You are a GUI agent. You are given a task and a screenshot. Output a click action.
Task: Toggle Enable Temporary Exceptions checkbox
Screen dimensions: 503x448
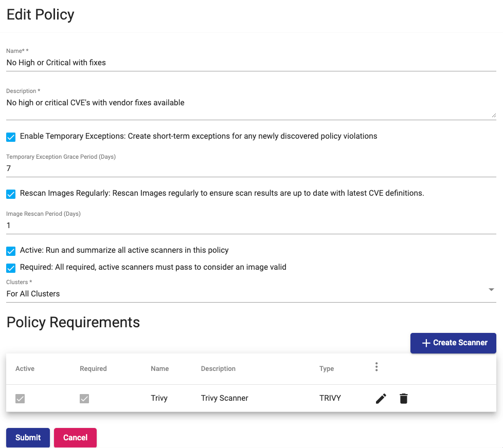tap(11, 137)
